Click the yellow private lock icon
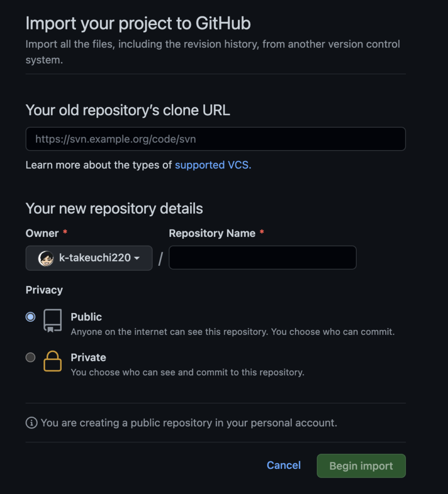The image size is (448, 494). [x=53, y=361]
